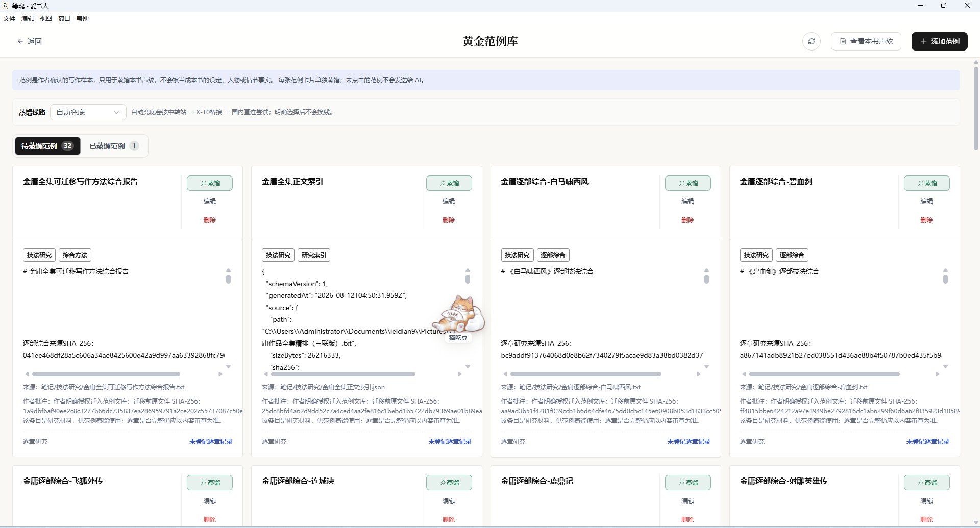Edit the 金庸逐部综合-白马啸西风 card
The height and width of the screenshot is (528, 980).
pyautogui.click(x=688, y=202)
